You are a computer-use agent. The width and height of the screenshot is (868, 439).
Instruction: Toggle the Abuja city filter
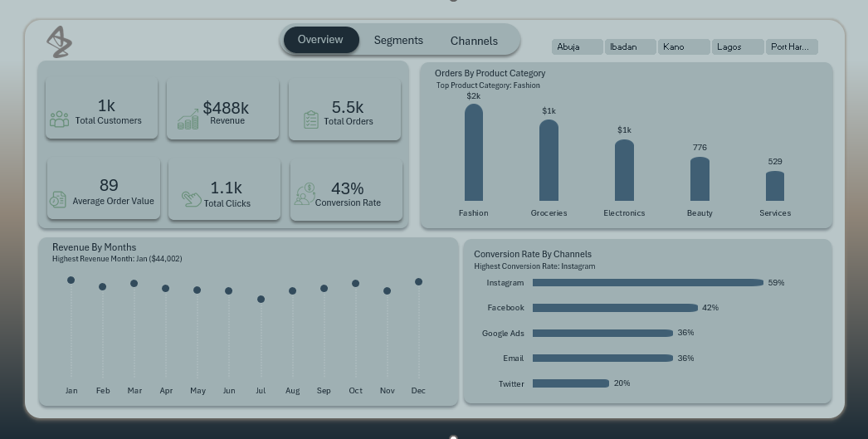pos(577,47)
